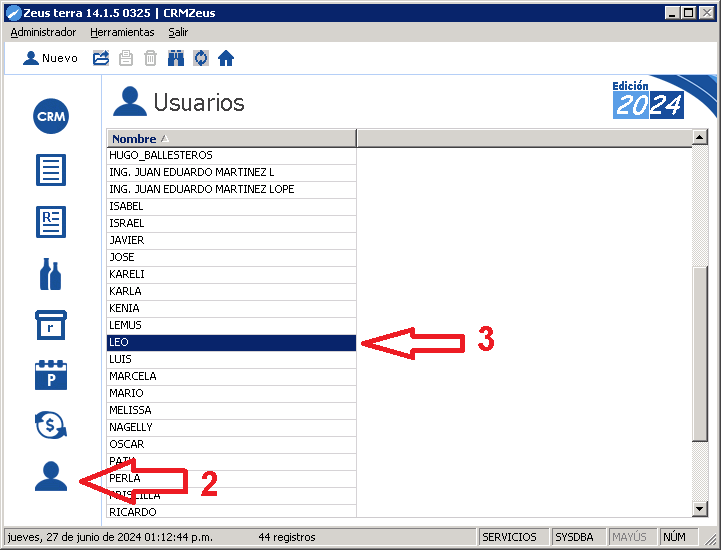Open the Administrador menu

(43, 32)
